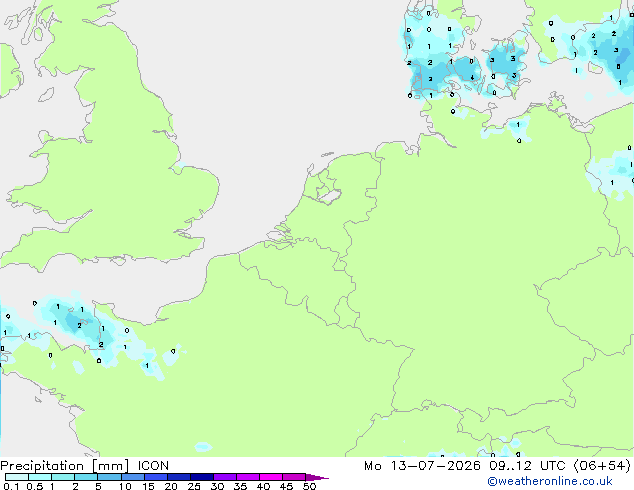Select the dark blue legend swatch starting at 20
This screenshot has width=634, height=490.
tap(179, 477)
